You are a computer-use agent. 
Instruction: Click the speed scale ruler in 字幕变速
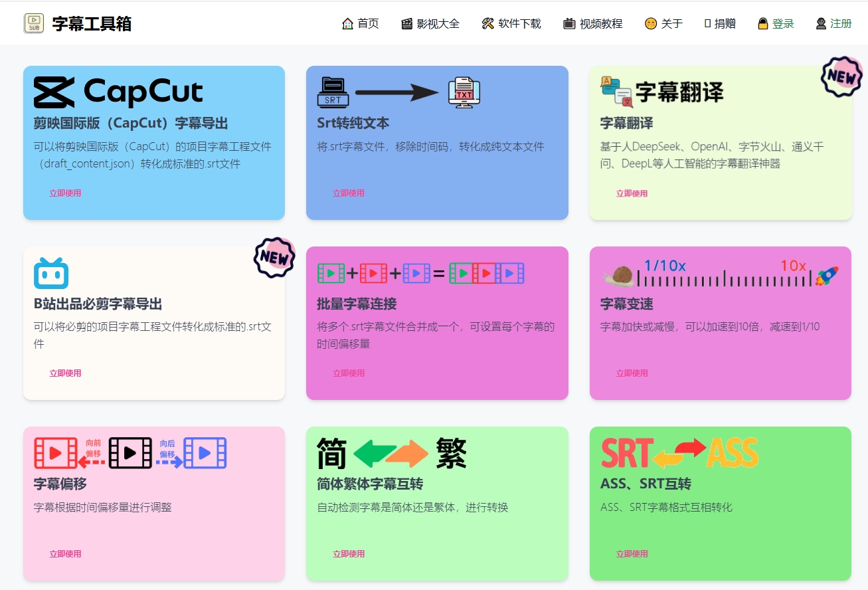(724, 278)
